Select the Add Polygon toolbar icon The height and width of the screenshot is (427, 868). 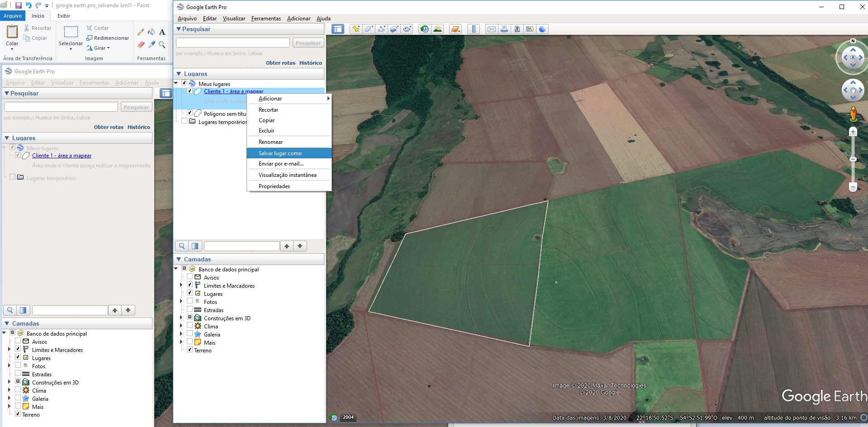(x=369, y=29)
